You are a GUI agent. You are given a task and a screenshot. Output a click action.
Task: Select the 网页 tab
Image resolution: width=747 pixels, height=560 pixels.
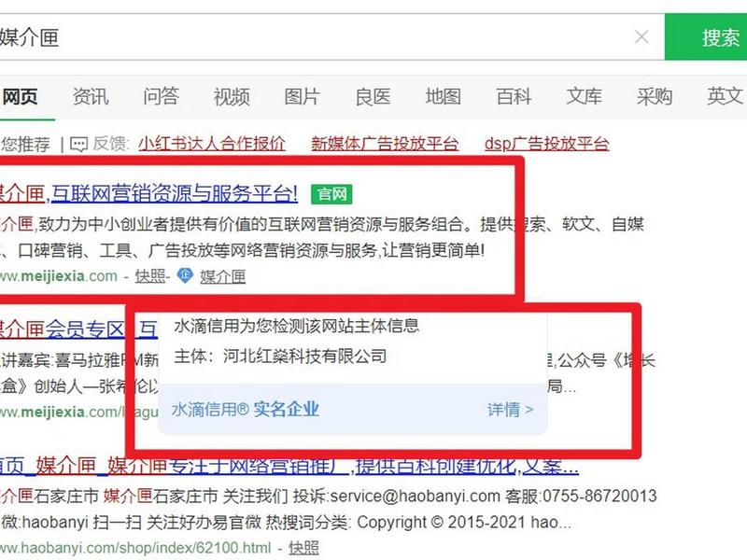coord(20,97)
